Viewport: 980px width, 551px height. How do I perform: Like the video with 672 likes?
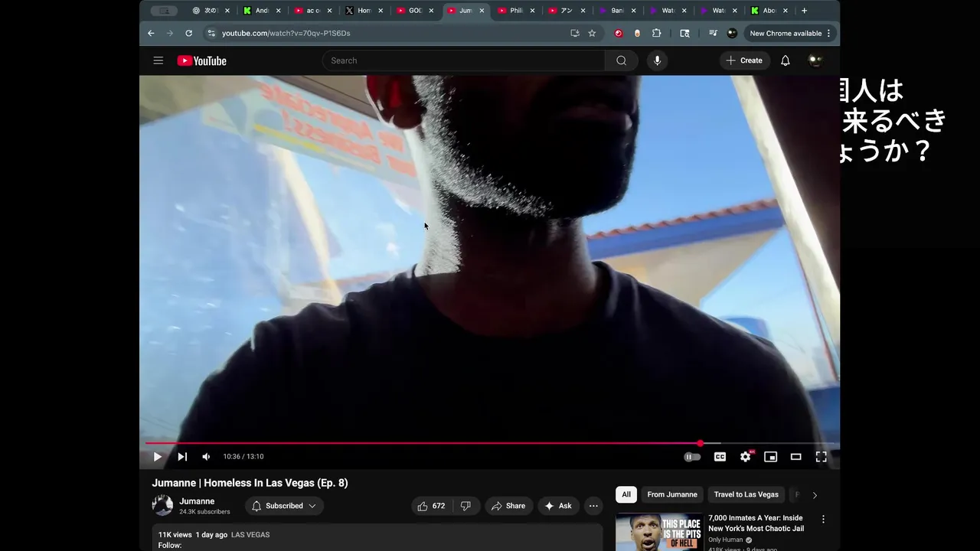click(x=431, y=506)
